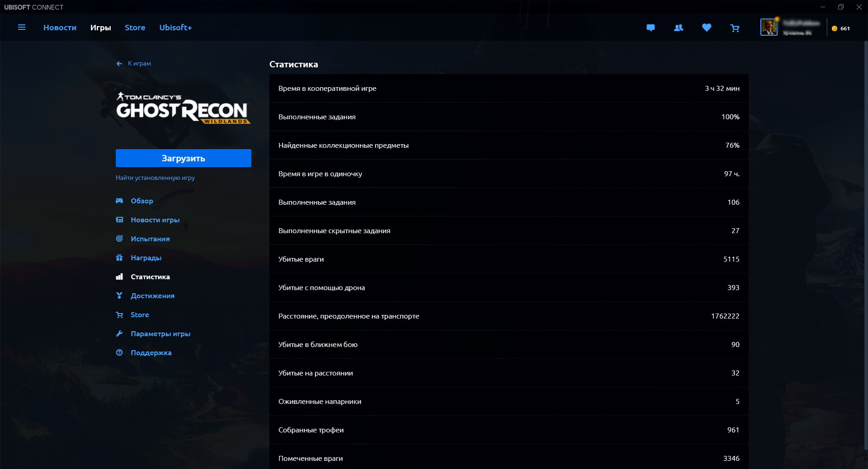Viewport: 868px width, 469px height.
Task: Click Время в игре в одиночку row
Action: coord(509,174)
